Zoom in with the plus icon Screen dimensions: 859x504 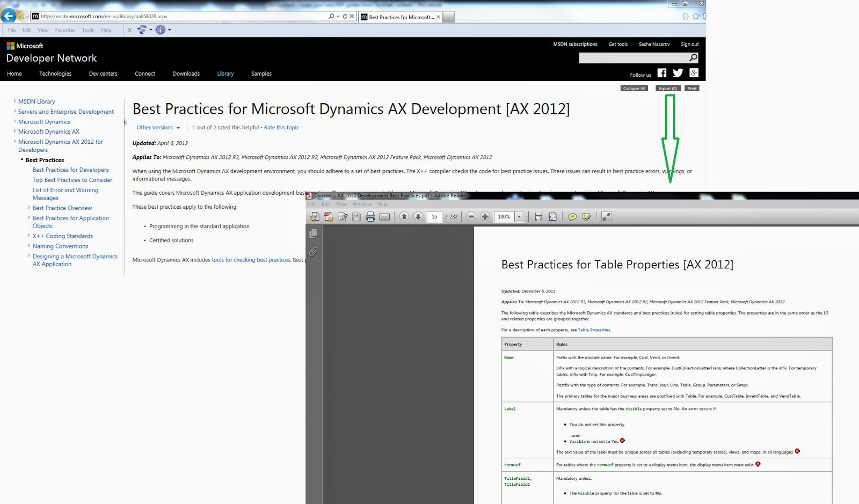[485, 217]
